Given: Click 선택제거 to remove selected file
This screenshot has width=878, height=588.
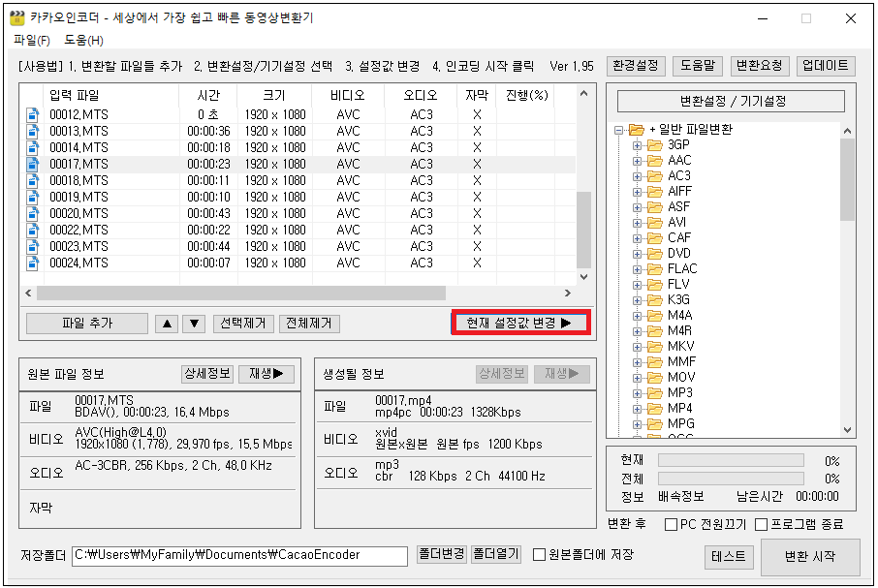Looking at the screenshot, I should [x=243, y=324].
